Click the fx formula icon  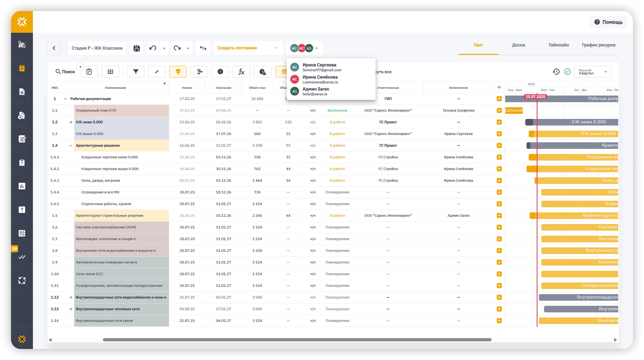[241, 72]
